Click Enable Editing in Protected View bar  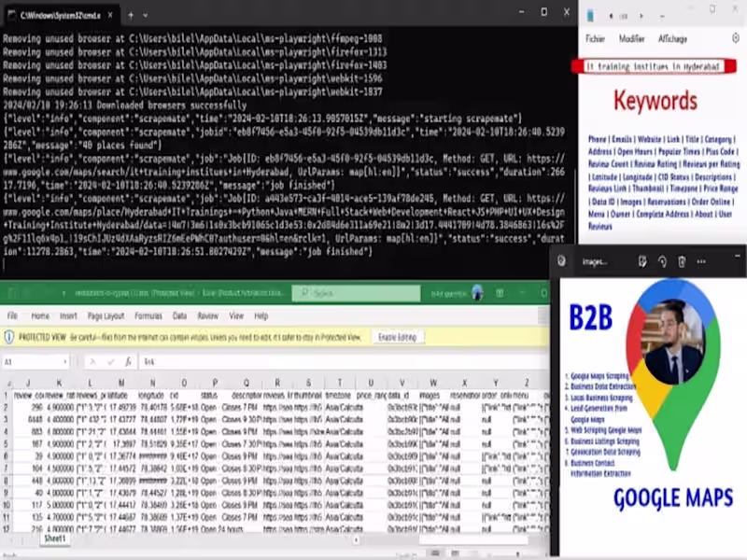(398, 337)
